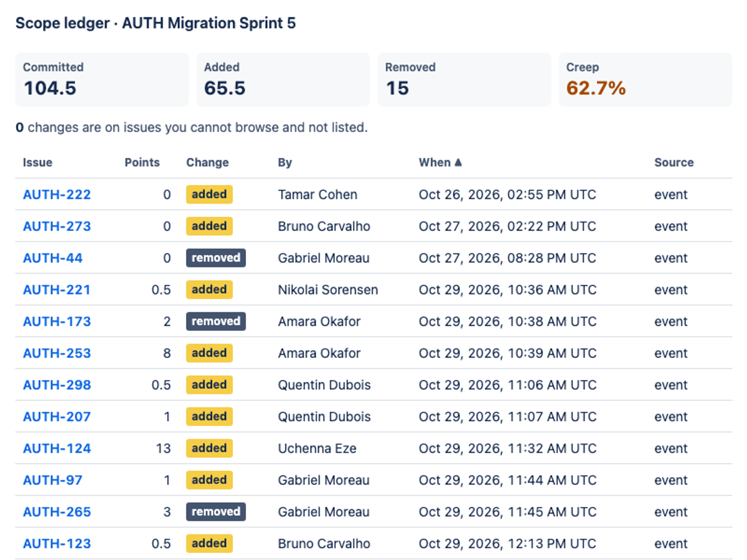Select the Committed 104.5 summary card

click(x=102, y=80)
